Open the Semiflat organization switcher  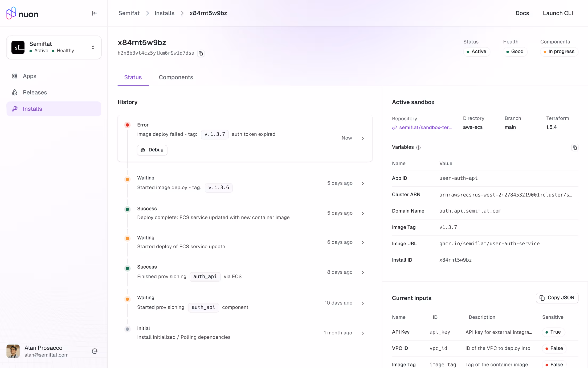coord(54,47)
